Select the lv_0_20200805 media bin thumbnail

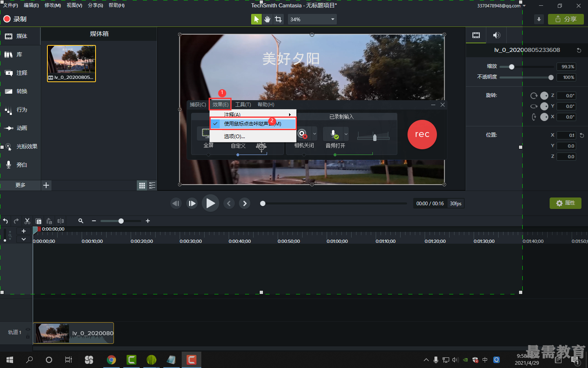pyautogui.click(x=71, y=63)
